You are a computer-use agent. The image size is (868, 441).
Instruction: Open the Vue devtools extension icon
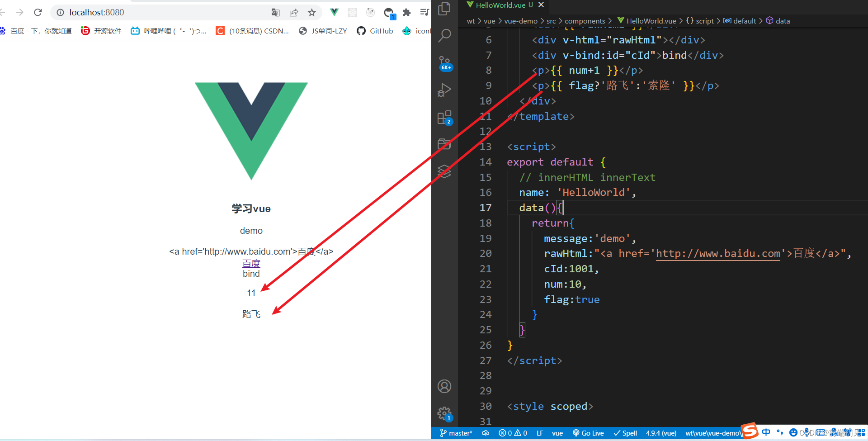pos(334,12)
